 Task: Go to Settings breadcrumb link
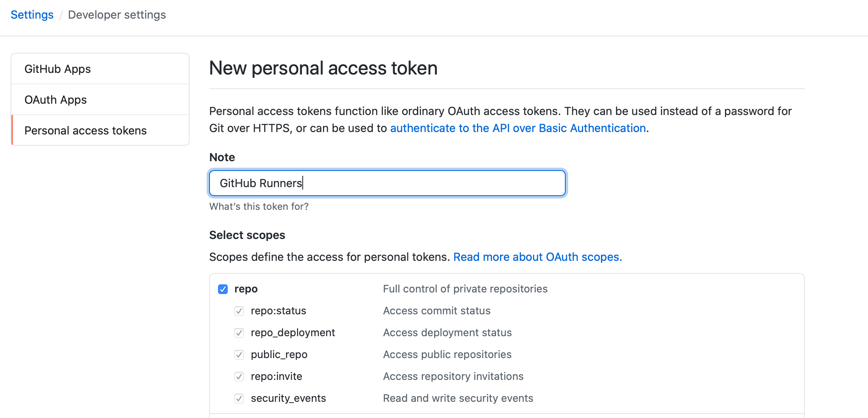point(32,15)
